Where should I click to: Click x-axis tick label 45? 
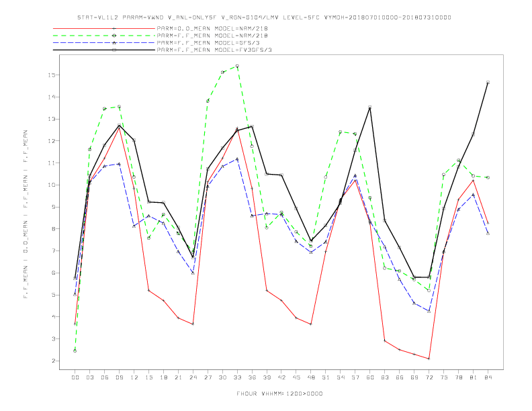point(296,377)
